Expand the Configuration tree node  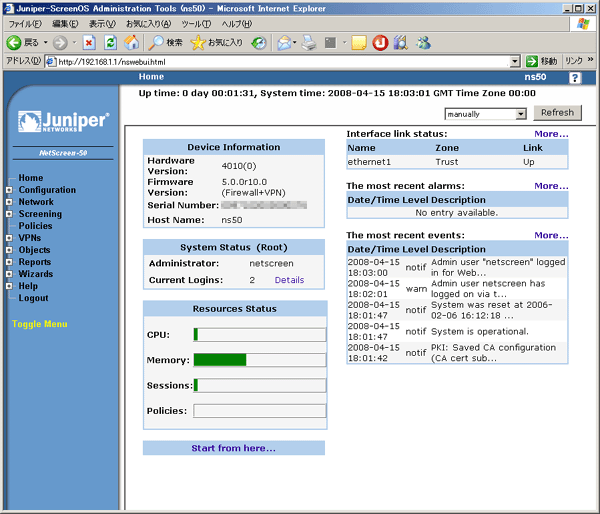(10, 190)
